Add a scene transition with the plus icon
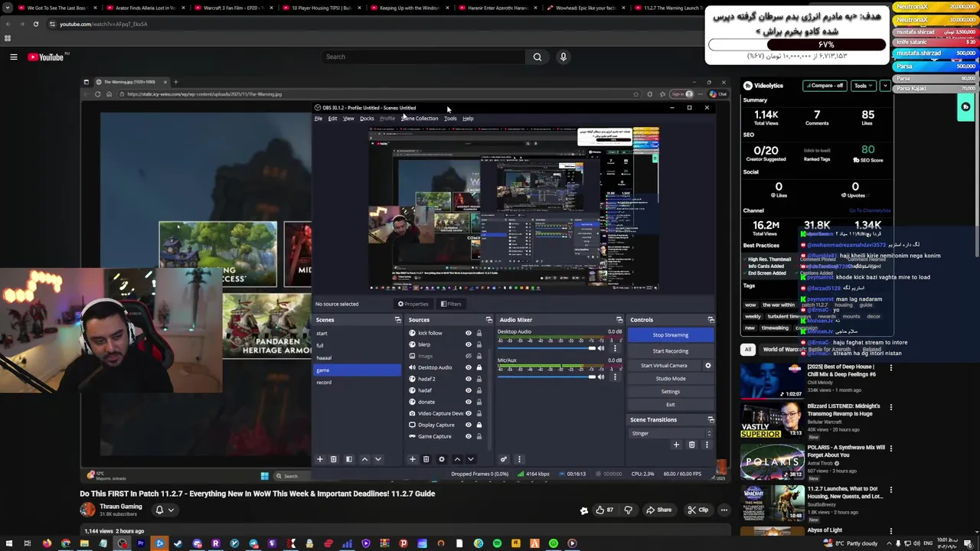The width and height of the screenshot is (980, 551). click(x=675, y=445)
